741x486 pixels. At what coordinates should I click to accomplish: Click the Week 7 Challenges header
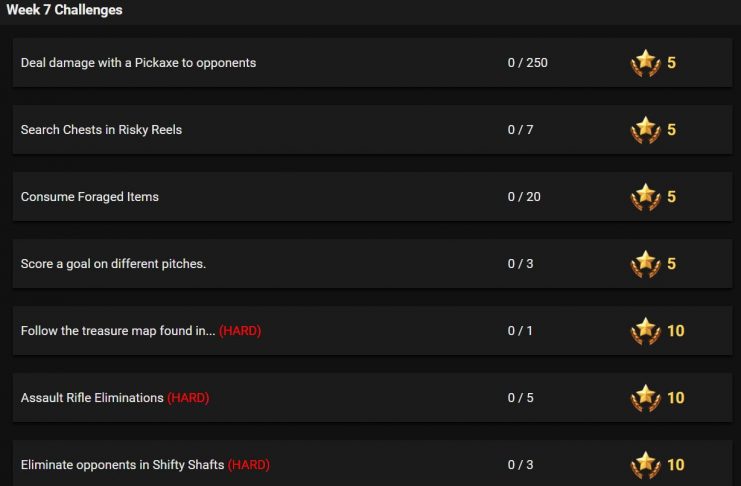tap(64, 10)
